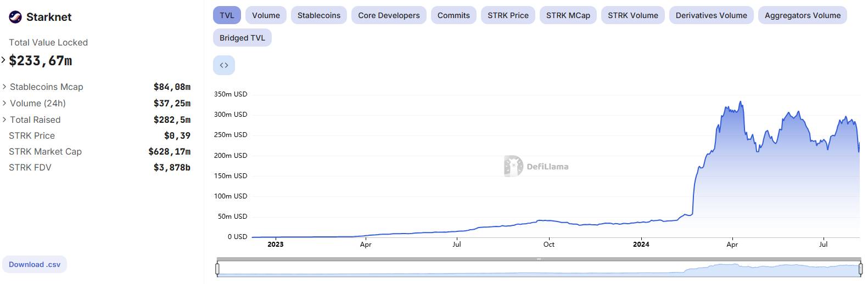Toggle the TVL chart chip
Screen dimensions: 868x284
(227, 15)
